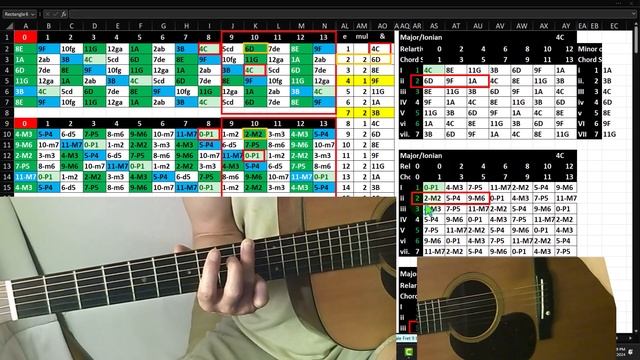Open the Insert Function fx button
The height and width of the screenshot is (360, 640).
pyautogui.click(x=64, y=14)
